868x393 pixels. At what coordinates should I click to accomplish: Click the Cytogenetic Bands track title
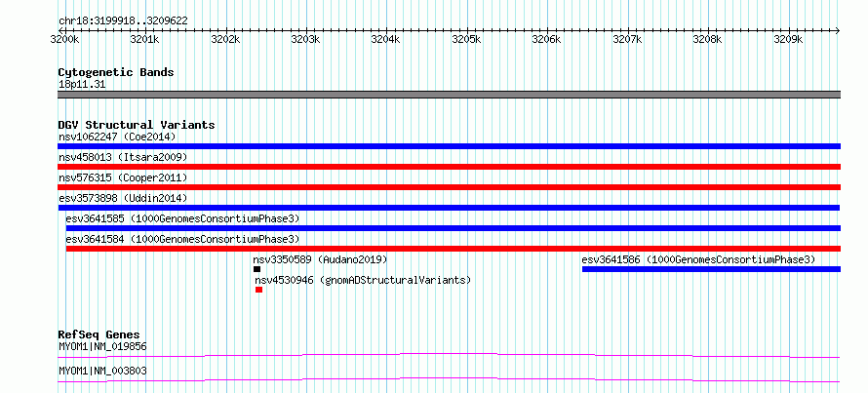[116, 72]
